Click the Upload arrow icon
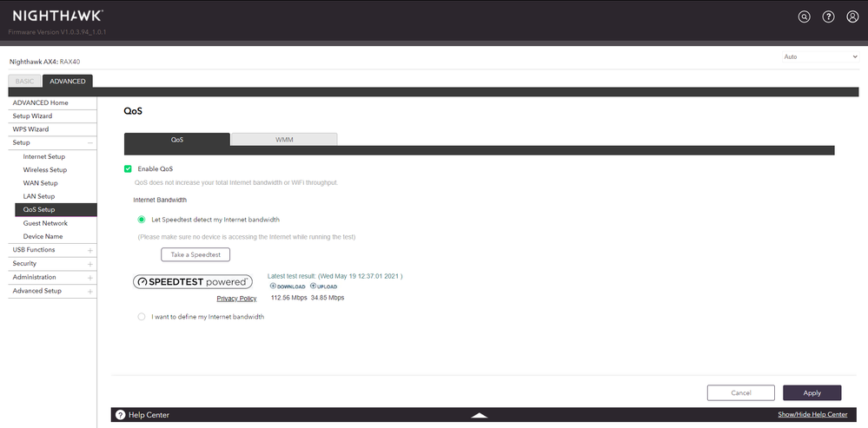This screenshot has width=868, height=428. (x=313, y=286)
